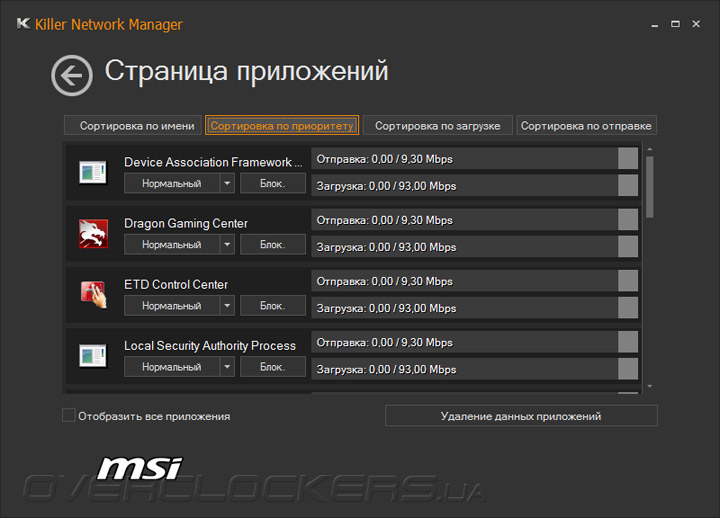Click the MSI logo
This screenshot has height=518, width=720.
(x=140, y=468)
